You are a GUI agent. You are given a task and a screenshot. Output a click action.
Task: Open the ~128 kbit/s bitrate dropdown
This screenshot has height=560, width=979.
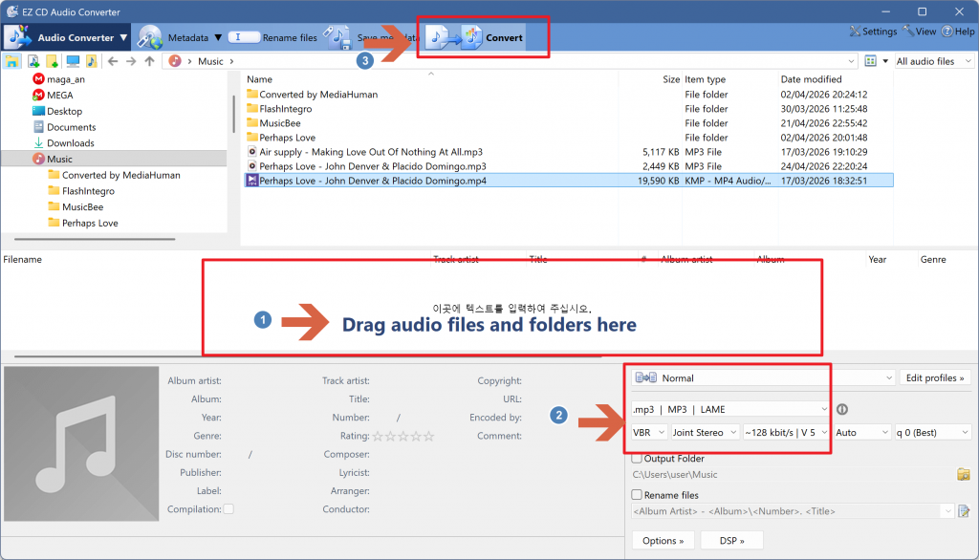(786, 432)
